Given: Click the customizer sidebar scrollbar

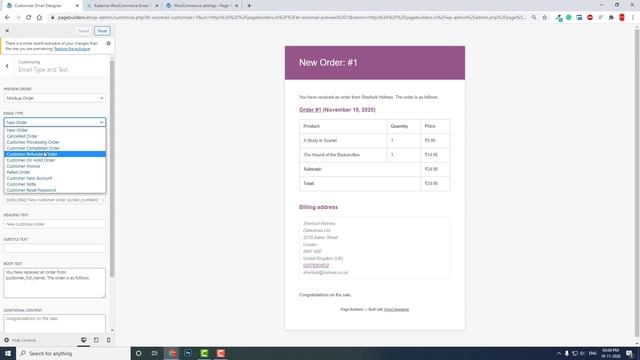Looking at the screenshot, I should coord(112,169).
